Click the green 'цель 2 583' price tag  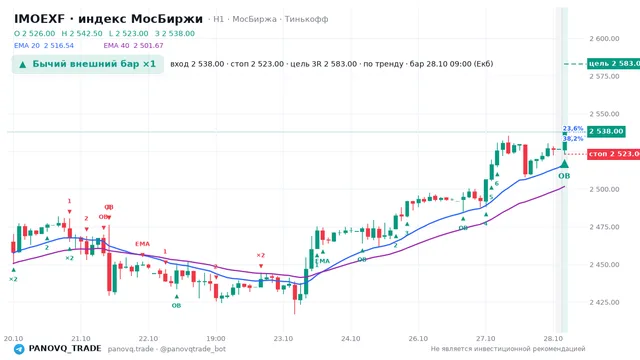613,63
